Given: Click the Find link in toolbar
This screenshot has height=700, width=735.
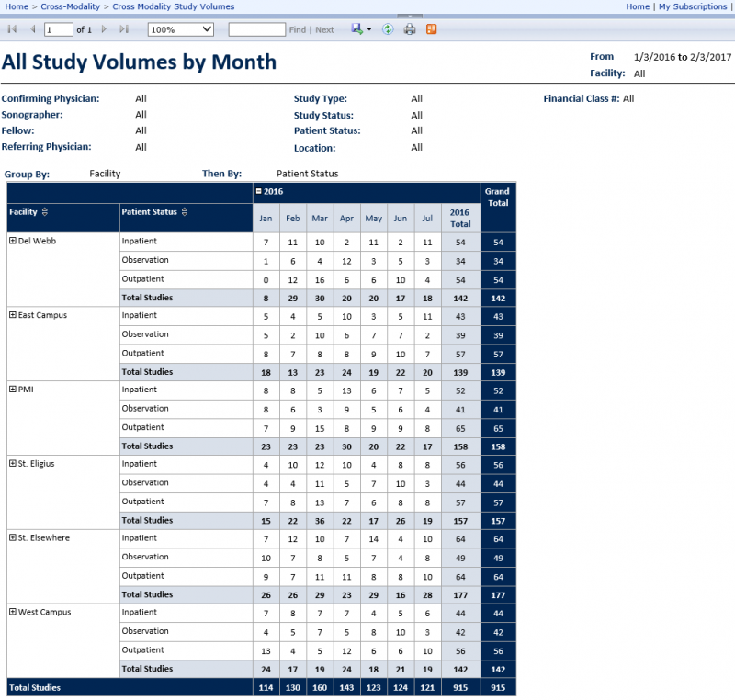Looking at the screenshot, I should pyautogui.click(x=297, y=30).
